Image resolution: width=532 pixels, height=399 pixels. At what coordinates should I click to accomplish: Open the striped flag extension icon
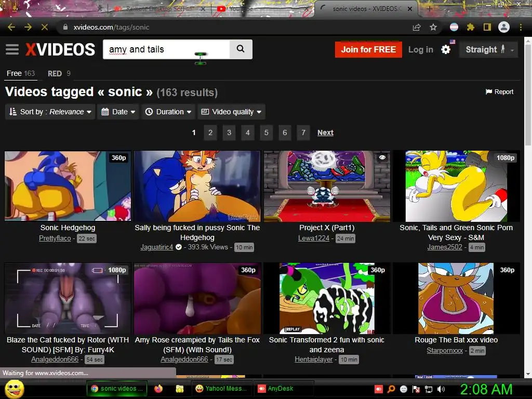(454, 27)
